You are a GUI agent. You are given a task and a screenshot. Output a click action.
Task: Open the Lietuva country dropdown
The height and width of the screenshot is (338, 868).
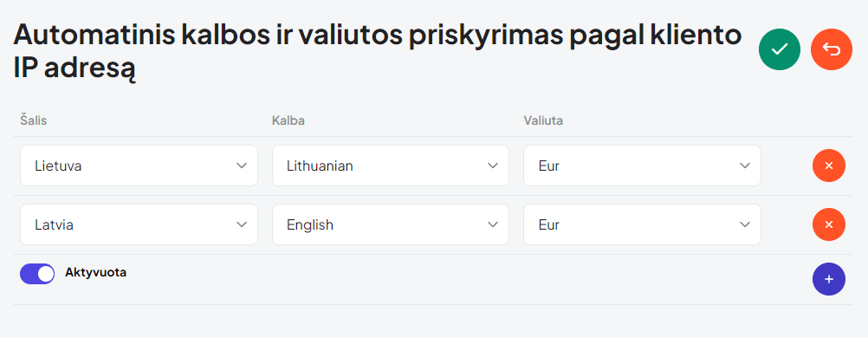[139, 166]
